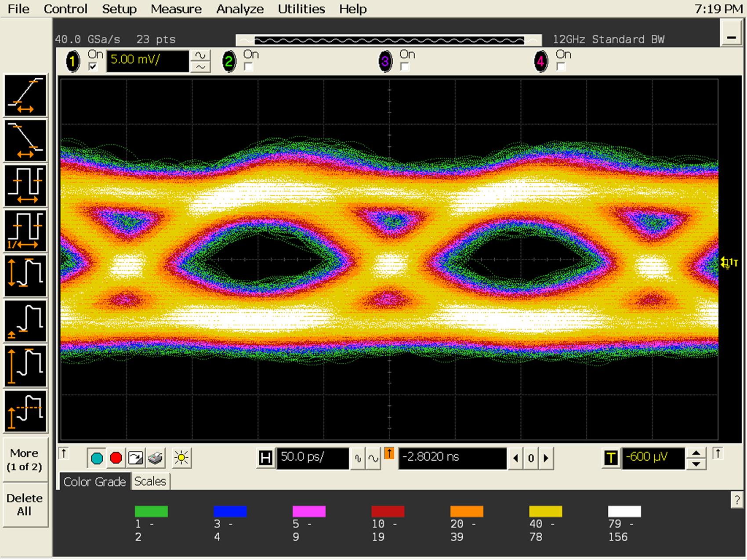The width and height of the screenshot is (747, 560).
Task: Select the fall time measurement icon
Action: (25, 141)
